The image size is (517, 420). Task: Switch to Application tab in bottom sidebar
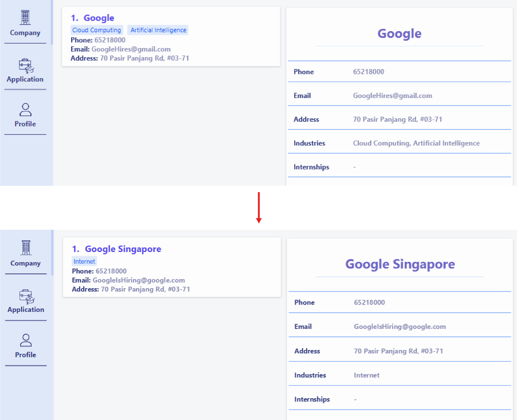click(x=26, y=310)
